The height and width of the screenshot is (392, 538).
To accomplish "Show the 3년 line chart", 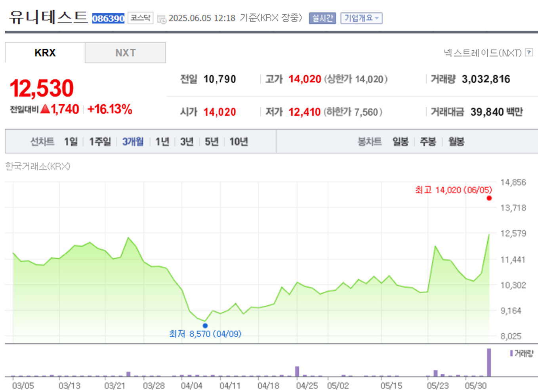I will tap(187, 142).
